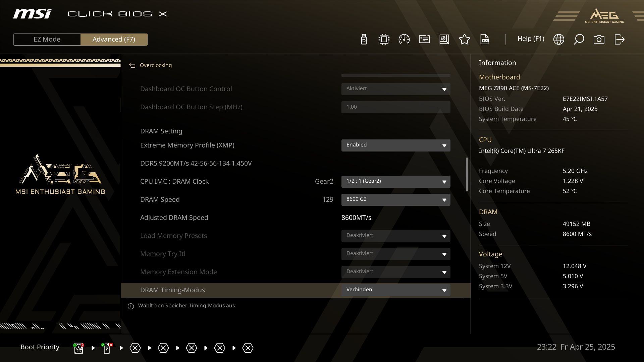This screenshot has width=644, height=362.
Task: Switch to EZ Mode
Action: [47, 39]
